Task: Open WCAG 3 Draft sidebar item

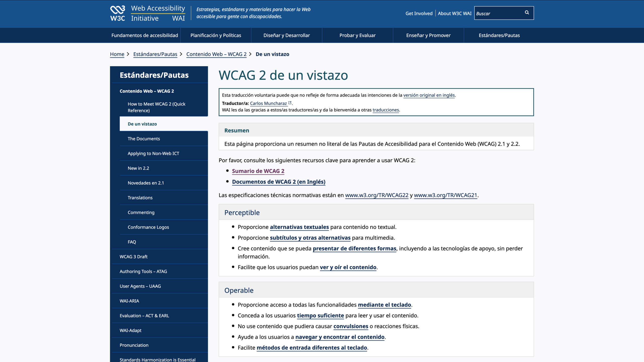Action: [x=159, y=256]
